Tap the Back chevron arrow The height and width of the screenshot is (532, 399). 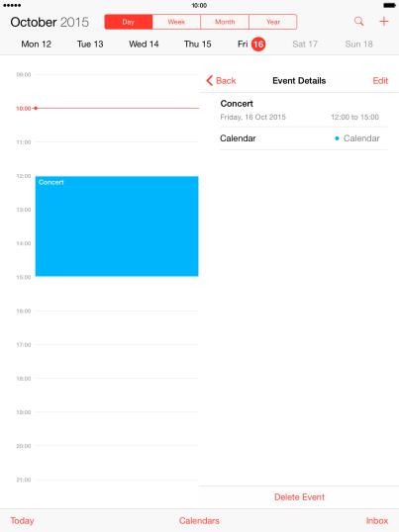click(209, 81)
